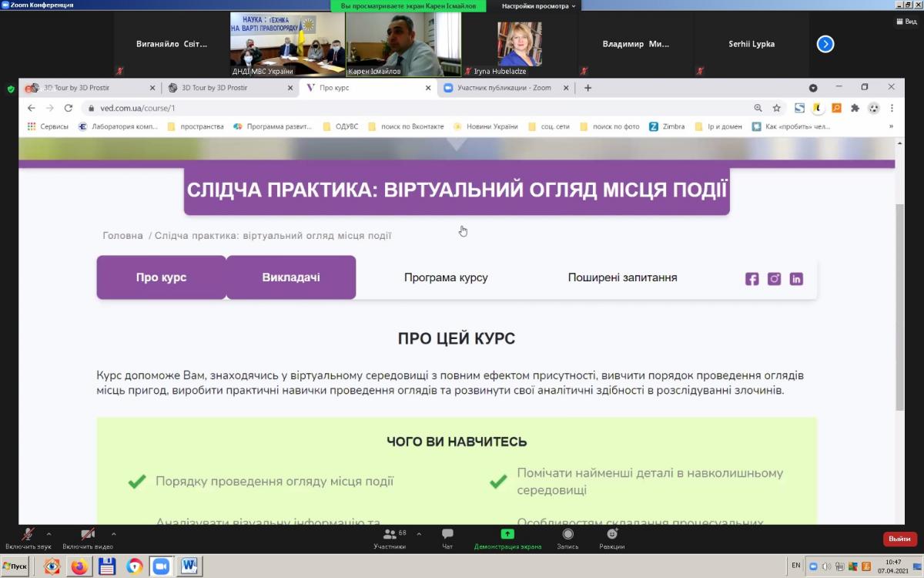The height and width of the screenshot is (578, 924).
Task: Click the Головна breadcrumb link
Action: pyautogui.click(x=122, y=236)
